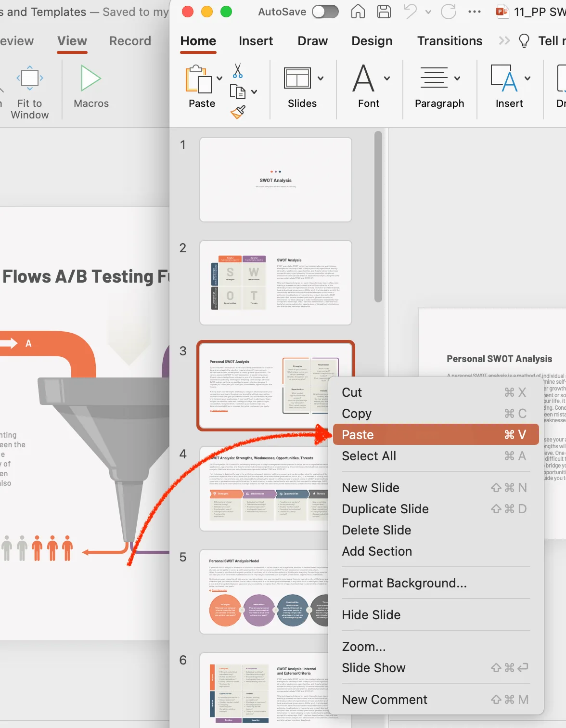Screen dimensions: 566x728
Task: Choose Zoom... in context menu
Action: coord(436,647)
